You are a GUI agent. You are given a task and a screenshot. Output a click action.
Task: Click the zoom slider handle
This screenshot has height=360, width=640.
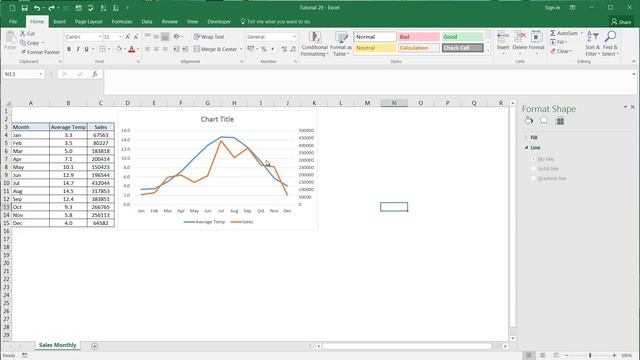tap(590, 356)
